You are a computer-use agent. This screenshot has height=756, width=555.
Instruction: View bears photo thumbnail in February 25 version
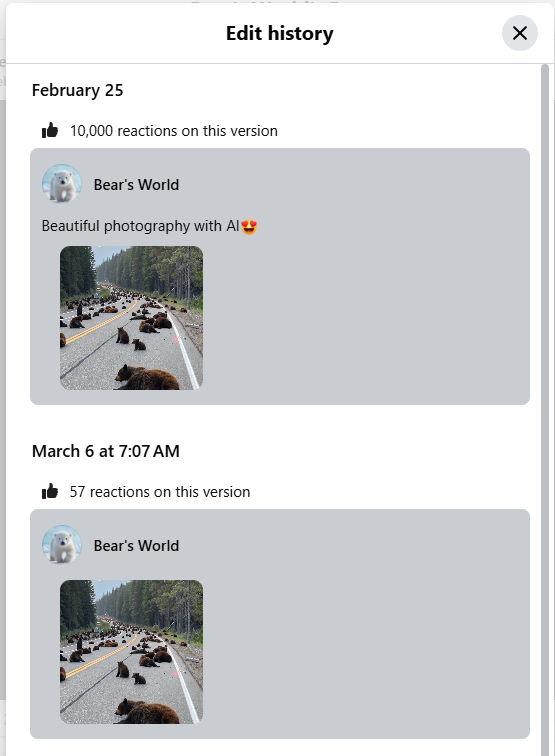point(131,318)
